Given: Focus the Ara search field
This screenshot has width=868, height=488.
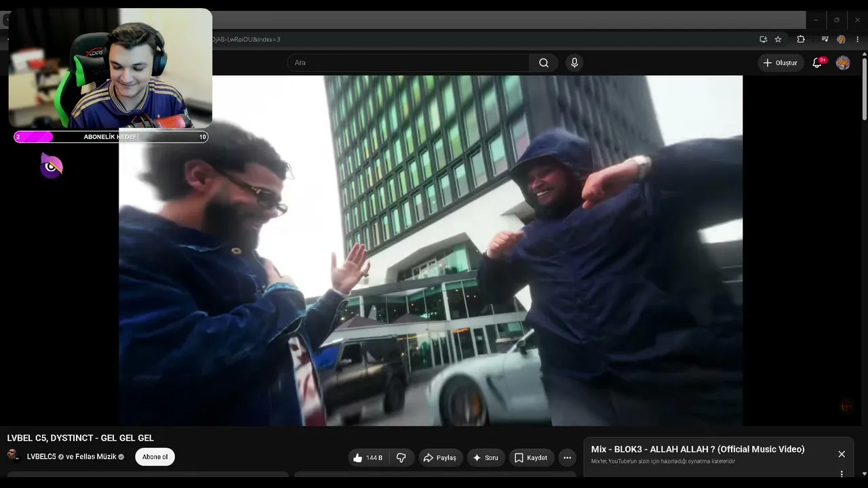Looking at the screenshot, I should [409, 63].
